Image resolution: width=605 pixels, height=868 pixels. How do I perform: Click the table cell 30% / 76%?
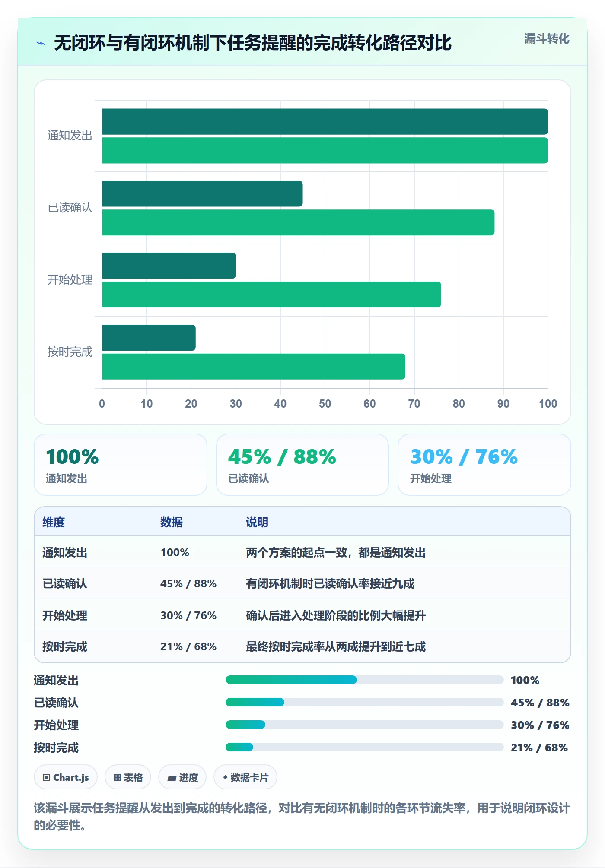tap(188, 615)
